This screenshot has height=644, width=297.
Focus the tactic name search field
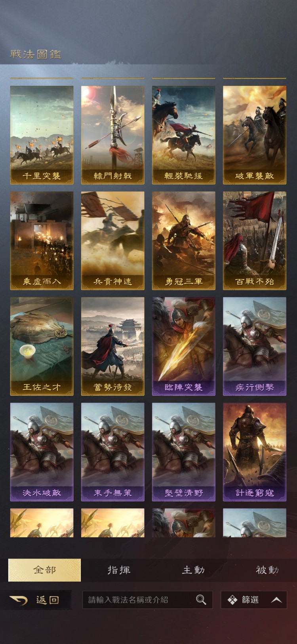(x=147, y=600)
